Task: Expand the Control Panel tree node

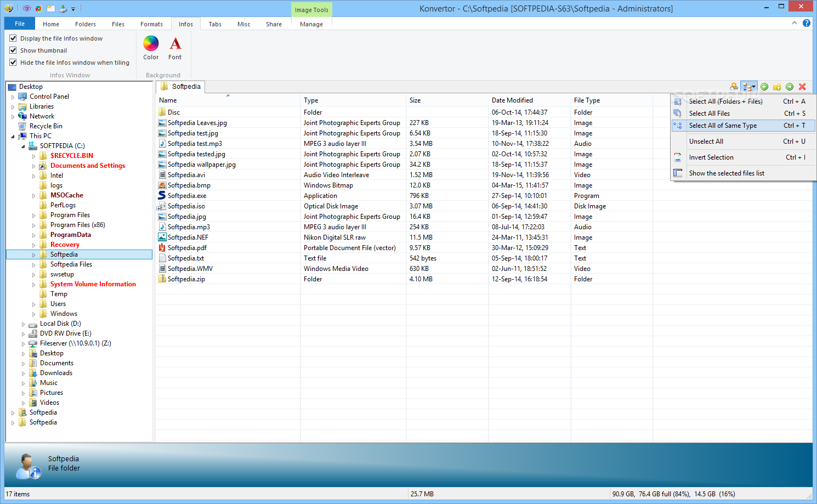Action: 13,97
